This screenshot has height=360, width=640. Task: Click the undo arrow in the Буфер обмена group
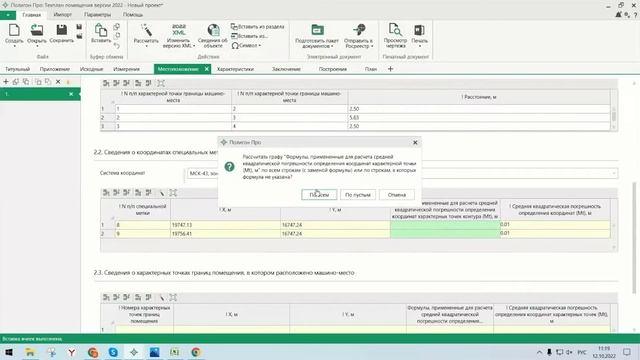pos(117,46)
